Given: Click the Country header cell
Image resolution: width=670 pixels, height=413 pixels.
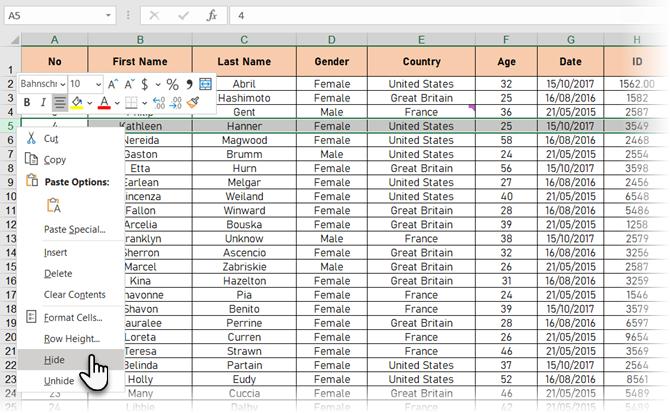Looking at the screenshot, I should pyautogui.click(x=421, y=62).
